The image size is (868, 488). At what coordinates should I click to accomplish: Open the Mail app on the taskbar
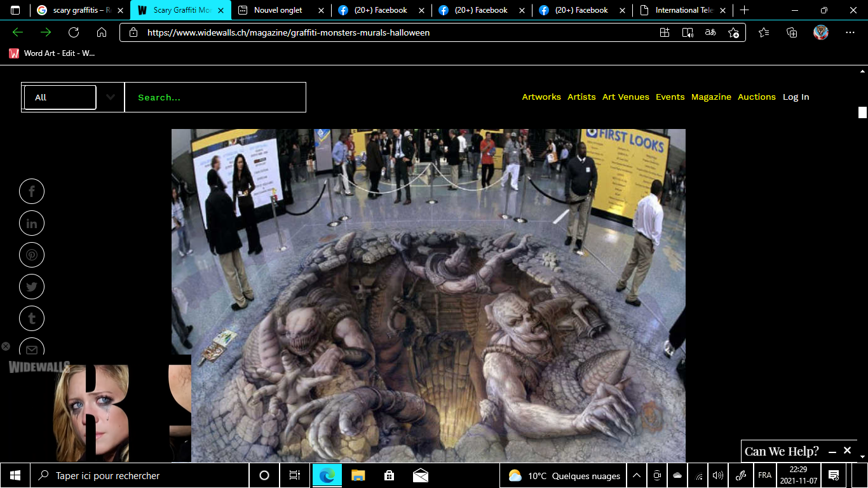[420, 475]
